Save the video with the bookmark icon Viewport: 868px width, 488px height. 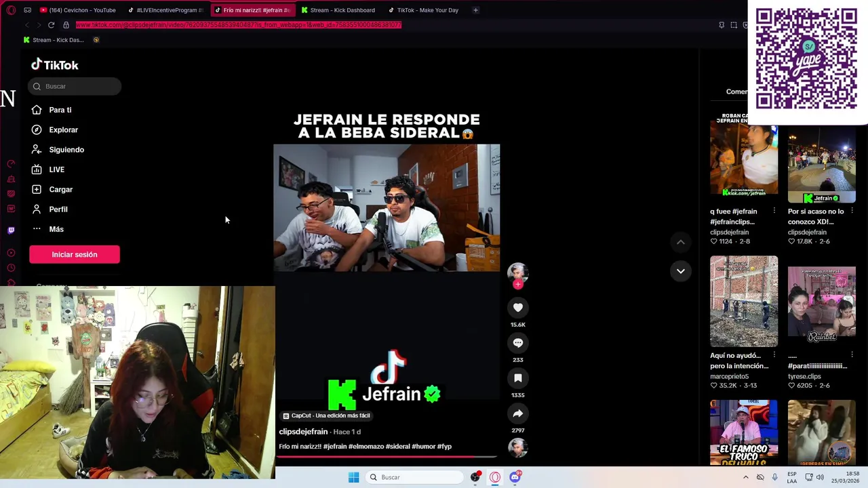pyautogui.click(x=518, y=378)
